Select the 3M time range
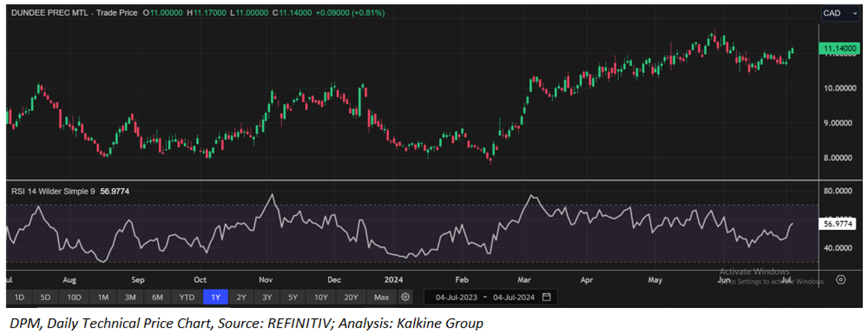The image size is (868, 334). click(130, 297)
